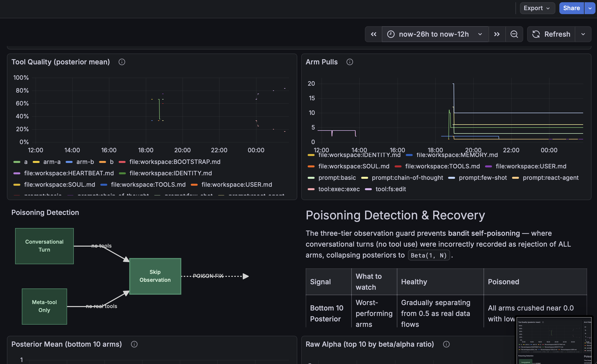Image resolution: width=597 pixels, height=364 pixels.
Task: Refresh the dashboard
Action: (551, 34)
